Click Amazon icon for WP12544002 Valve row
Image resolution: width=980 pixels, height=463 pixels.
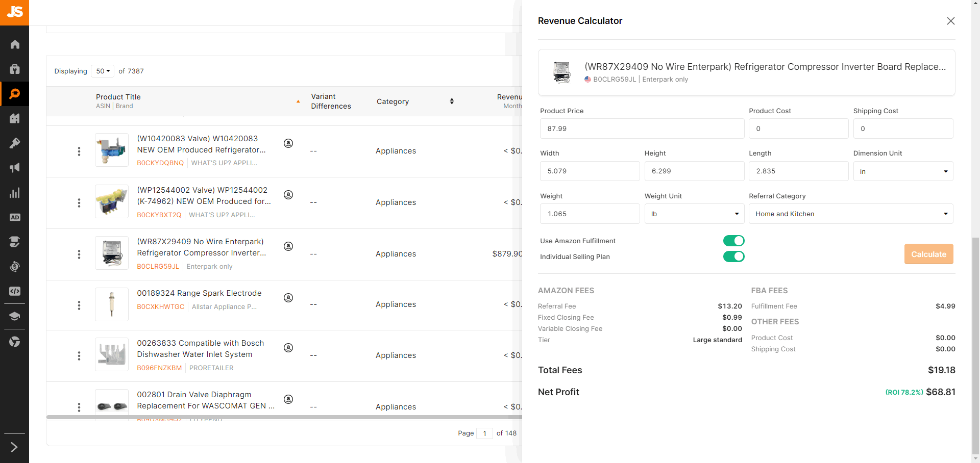pyautogui.click(x=288, y=195)
